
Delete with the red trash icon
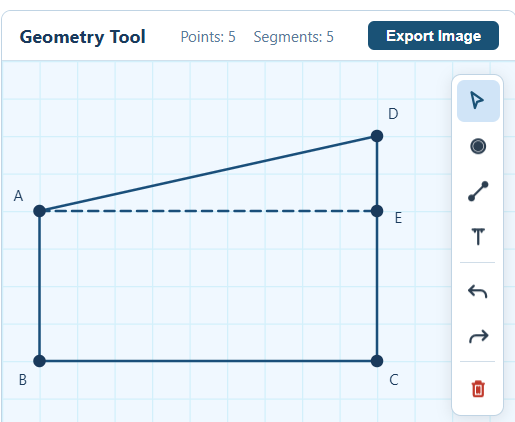(x=478, y=389)
